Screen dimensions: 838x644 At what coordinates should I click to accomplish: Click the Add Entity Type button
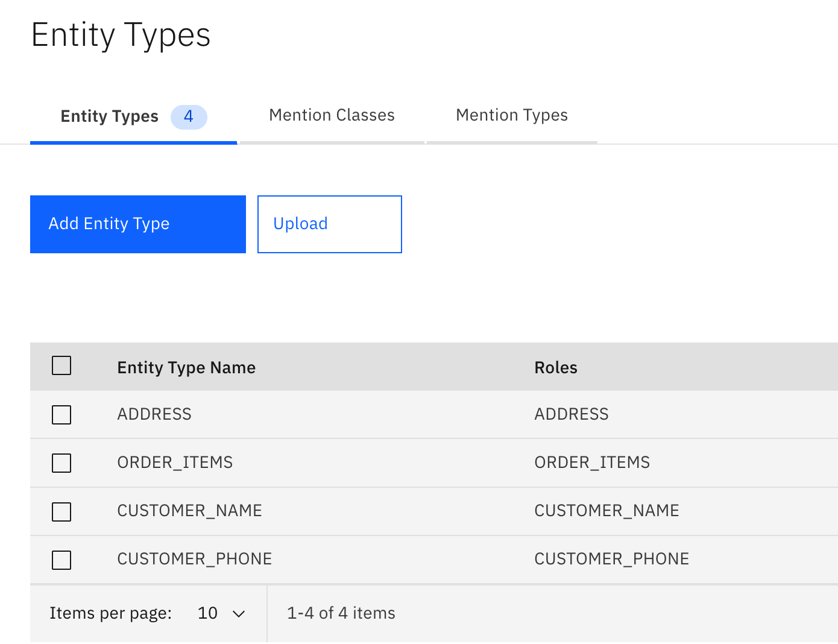pos(138,224)
